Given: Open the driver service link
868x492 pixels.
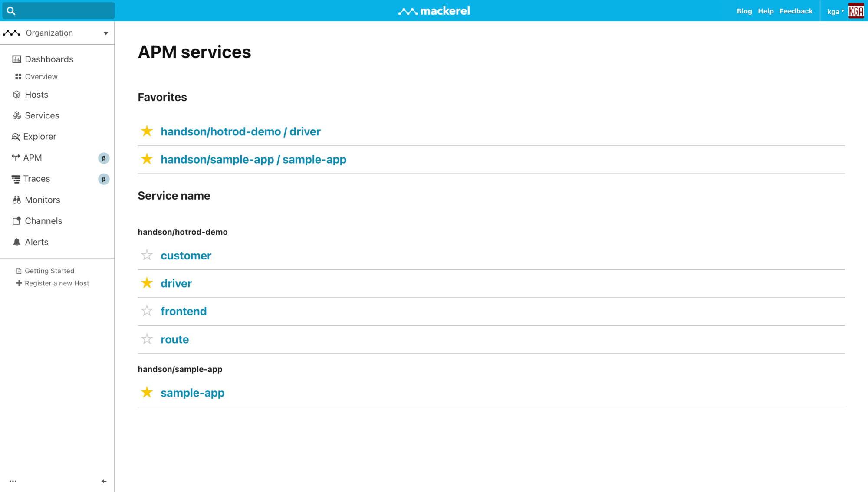Looking at the screenshot, I should [176, 283].
